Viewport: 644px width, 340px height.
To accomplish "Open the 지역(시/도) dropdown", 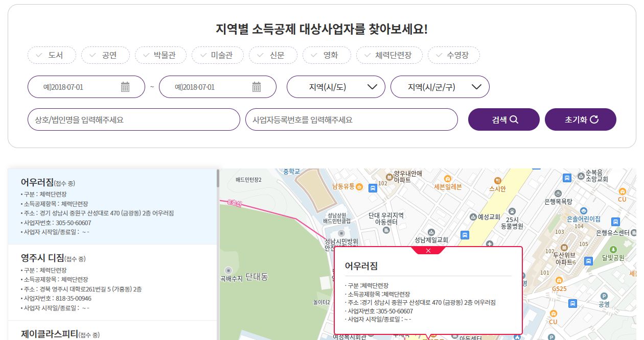I will click(336, 87).
